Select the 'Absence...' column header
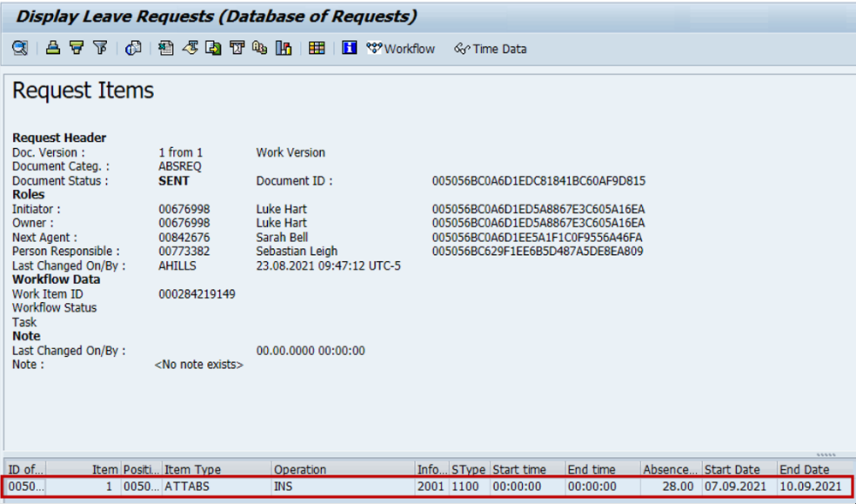This screenshot has height=504, width=856. pos(671,469)
